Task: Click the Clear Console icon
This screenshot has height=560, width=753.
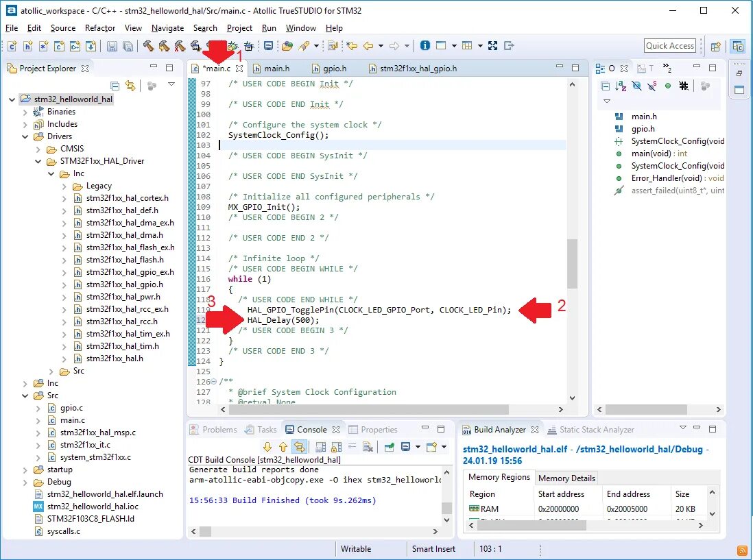Action: [x=368, y=447]
